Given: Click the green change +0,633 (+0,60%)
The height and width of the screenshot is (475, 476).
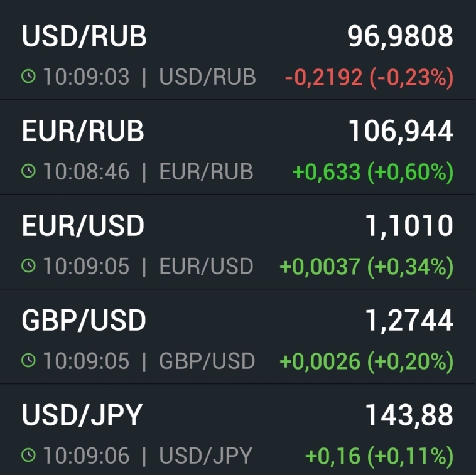Looking at the screenshot, I should pyautogui.click(x=373, y=172).
